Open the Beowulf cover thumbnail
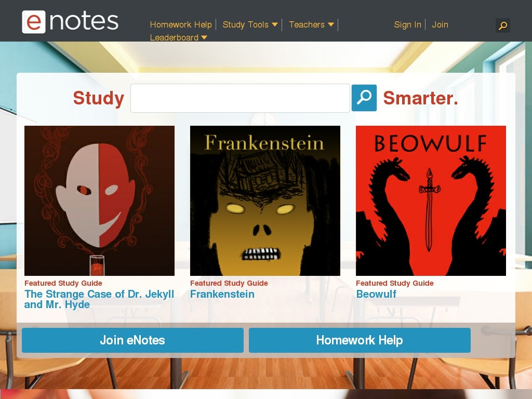Image resolution: width=532 pixels, height=399 pixels. coord(431,201)
